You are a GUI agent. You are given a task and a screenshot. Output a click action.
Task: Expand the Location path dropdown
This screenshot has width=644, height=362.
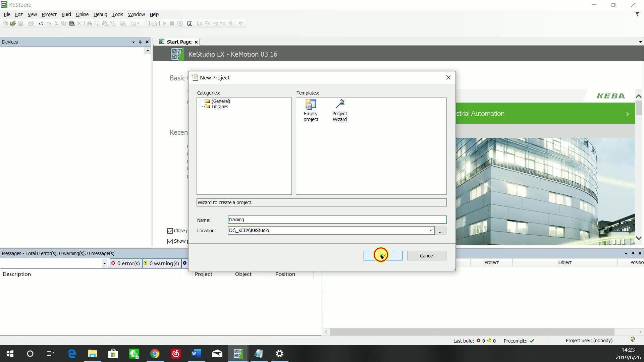coord(431,231)
